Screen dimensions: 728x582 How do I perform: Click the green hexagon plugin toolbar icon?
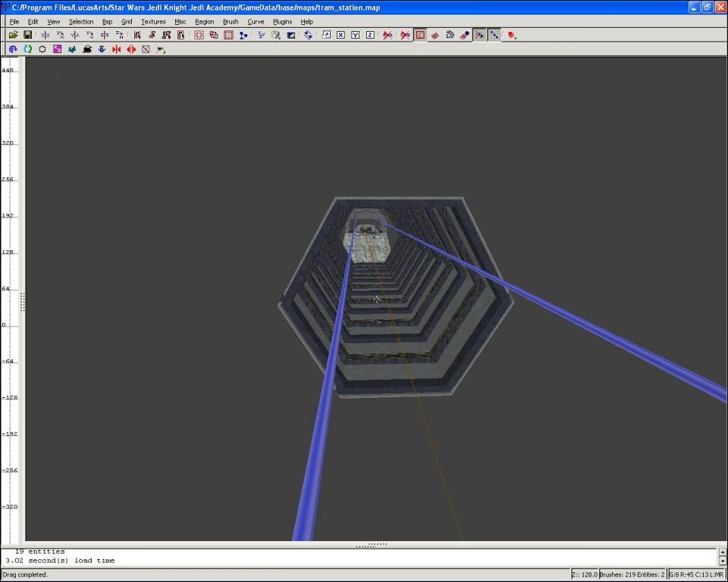pos(42,49)
